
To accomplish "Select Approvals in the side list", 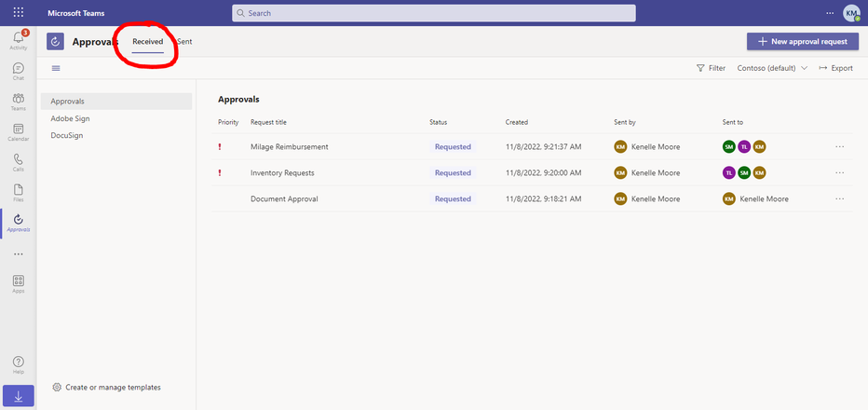I will (116, 102).
